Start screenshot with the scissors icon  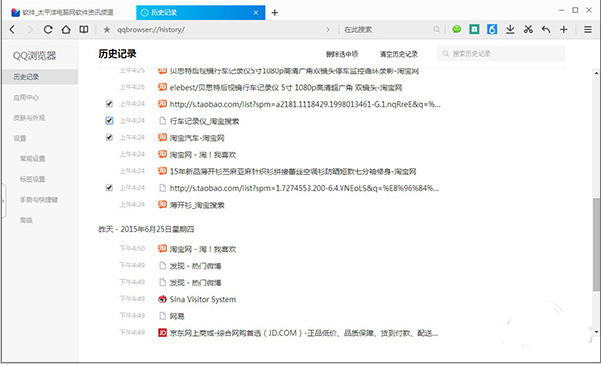528,29
